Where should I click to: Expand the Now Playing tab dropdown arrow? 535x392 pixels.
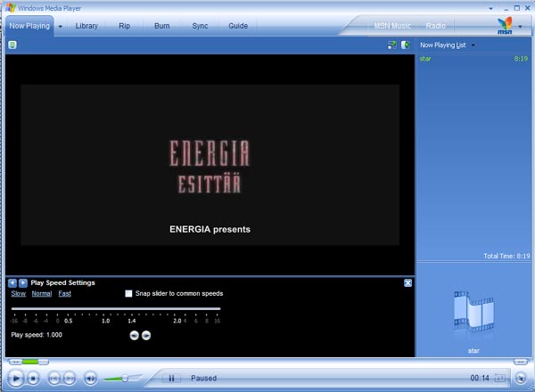tap(61, 26)
